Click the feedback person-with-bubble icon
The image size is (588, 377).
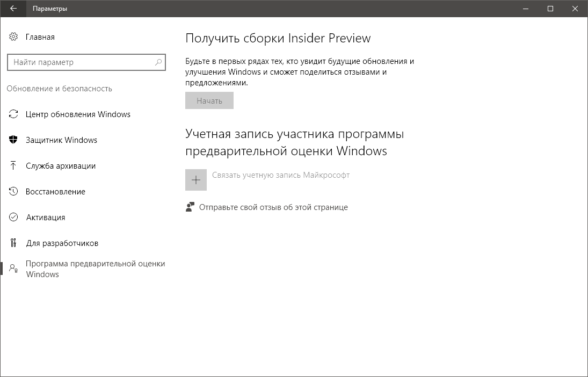click(x=190, y=207)
